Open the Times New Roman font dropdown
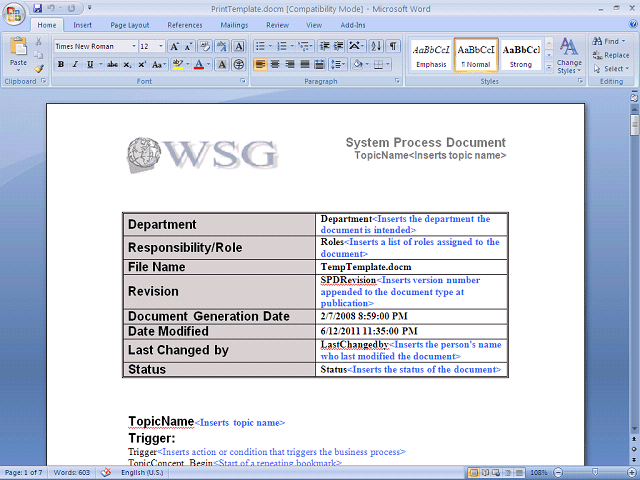The height and width of the screenshot is (480, 640). click(x=133, y=46)
